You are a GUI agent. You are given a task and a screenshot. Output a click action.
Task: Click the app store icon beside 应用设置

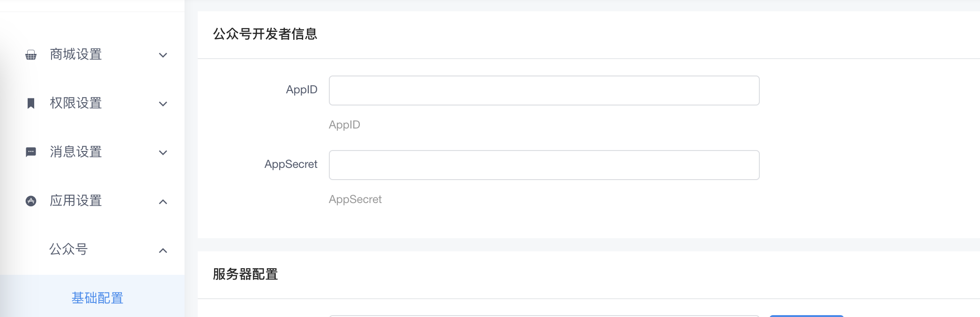tap(31, 201)
